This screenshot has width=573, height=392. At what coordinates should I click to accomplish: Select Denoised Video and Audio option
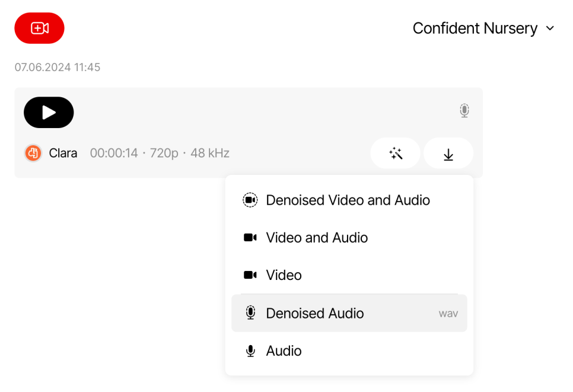pos(349,200)
